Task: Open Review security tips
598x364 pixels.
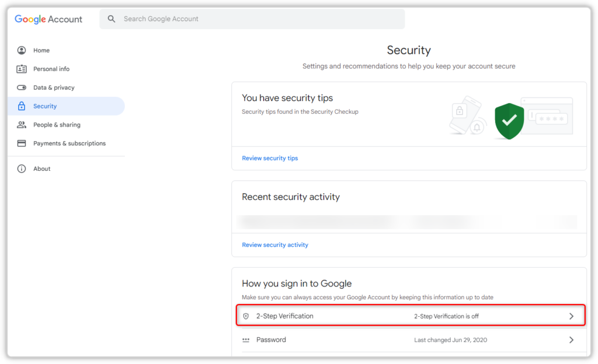Action: [270, 158]
